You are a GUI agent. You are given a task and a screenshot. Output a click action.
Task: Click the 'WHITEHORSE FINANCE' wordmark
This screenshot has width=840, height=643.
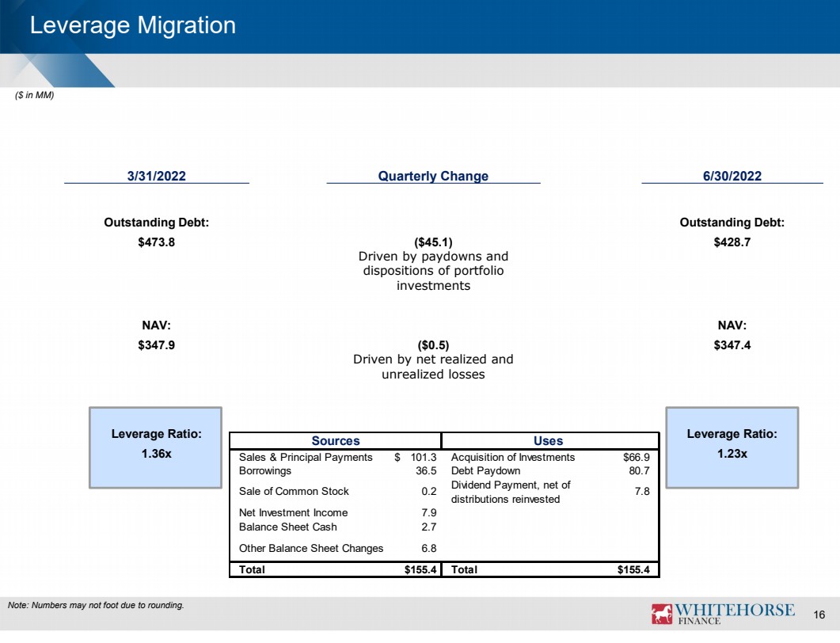tap(735, 614)
